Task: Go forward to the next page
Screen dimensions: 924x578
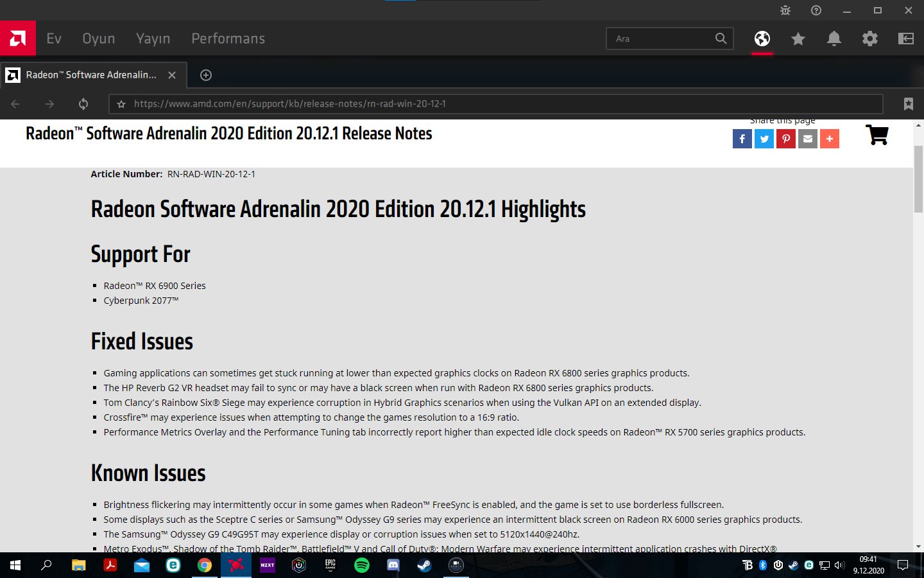Action: (49, 104)
